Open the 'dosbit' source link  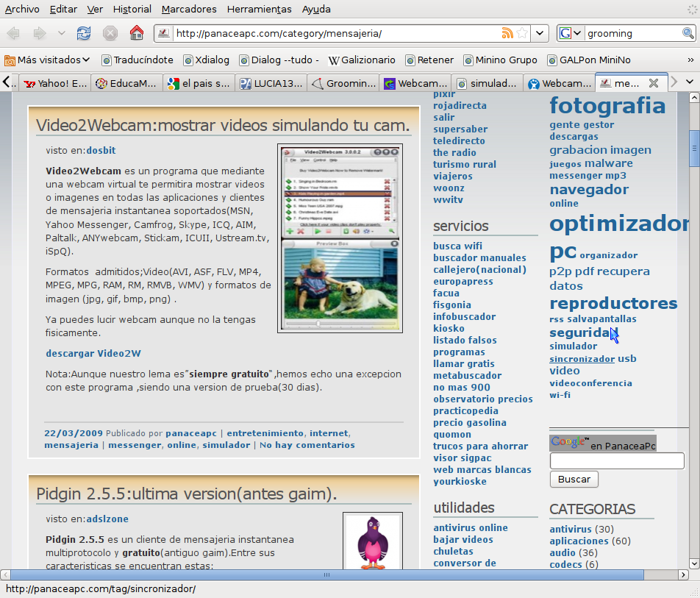point(101,151)
